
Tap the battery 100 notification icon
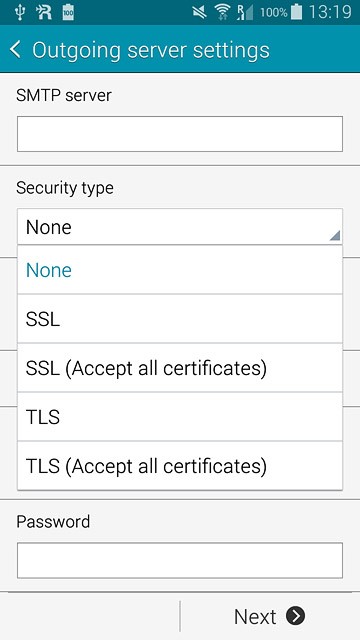click(68, 12)
